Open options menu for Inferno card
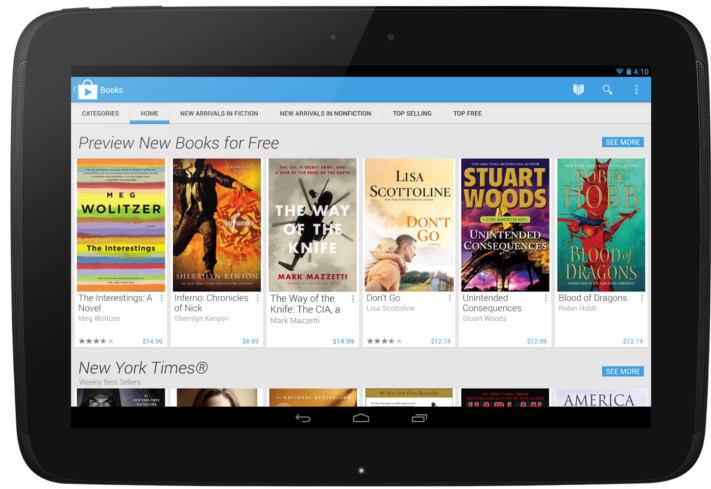The width and height of the screenshot is (711, 489). point(258,298)
